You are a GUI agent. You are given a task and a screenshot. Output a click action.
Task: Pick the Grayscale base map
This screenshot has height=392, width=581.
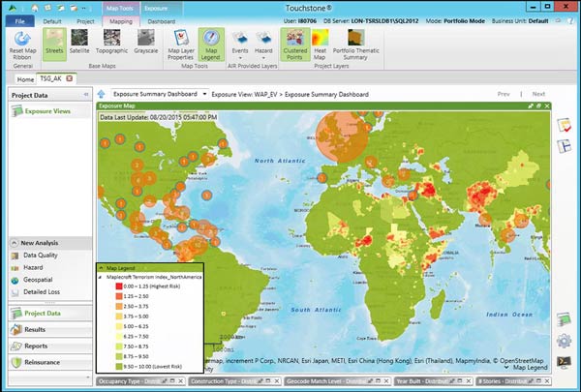(145, 43)
